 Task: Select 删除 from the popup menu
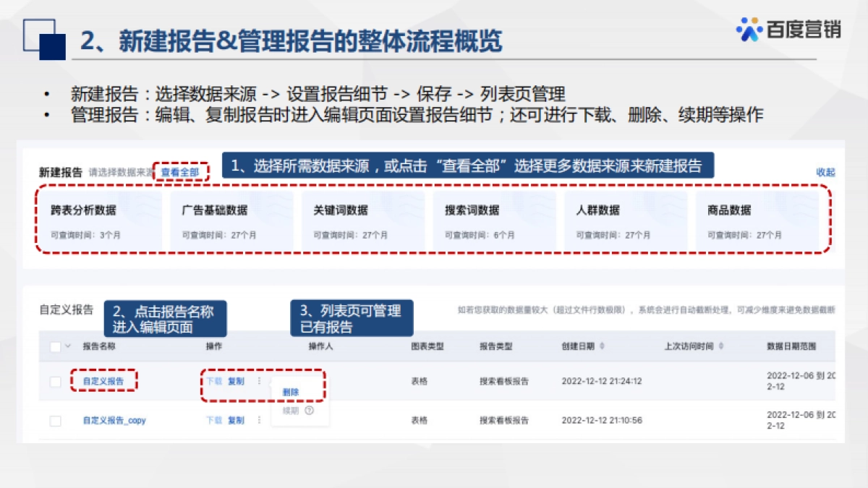[x=291, y=392]
